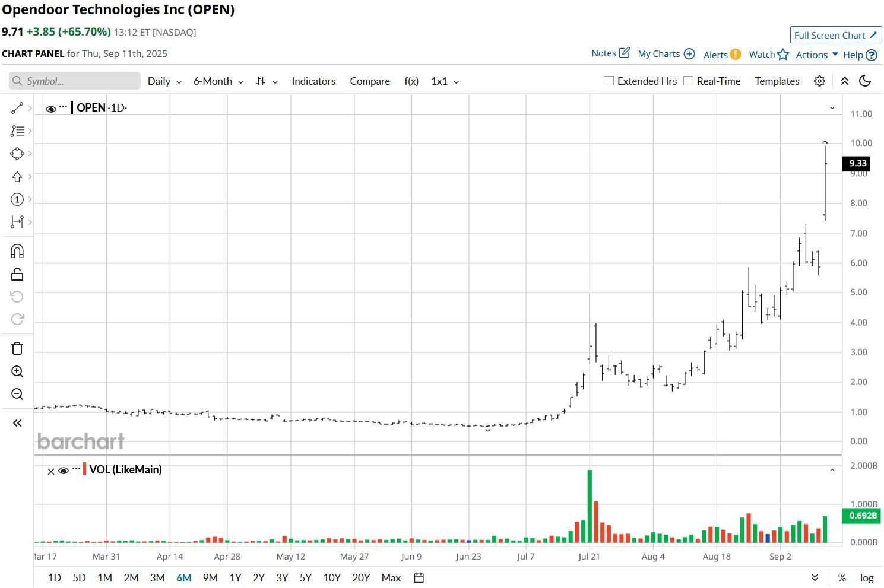Collapse the volume pane chevron
884x588 pixels.
click(x=832, y=470)
